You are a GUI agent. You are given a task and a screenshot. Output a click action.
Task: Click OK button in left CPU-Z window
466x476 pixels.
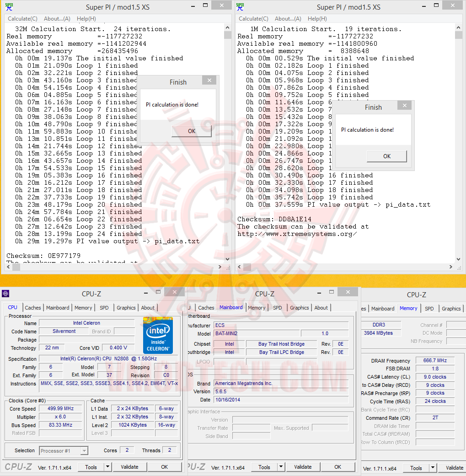(165, 467)
